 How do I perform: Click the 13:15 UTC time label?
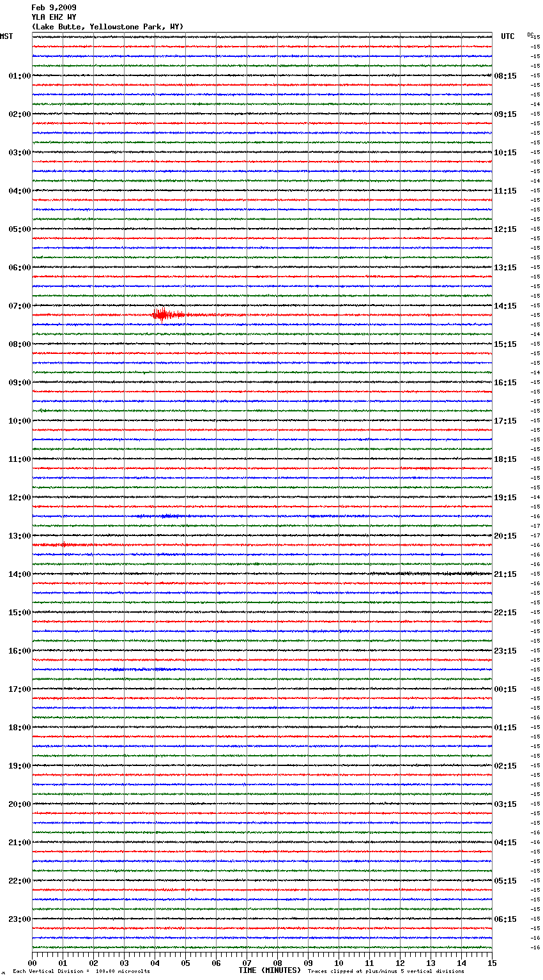click(505, 268)
